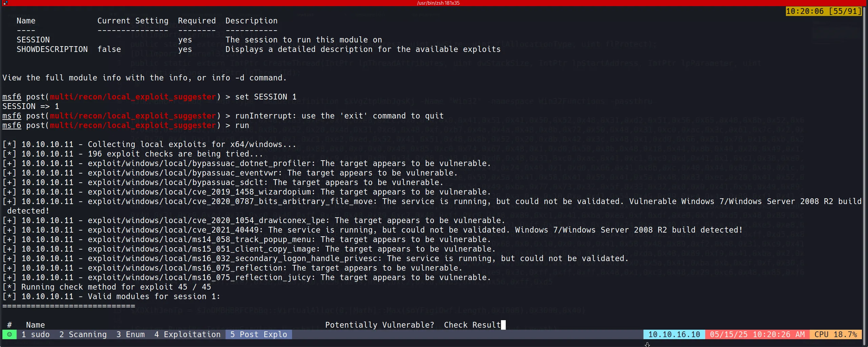Click the set SESSION 1 command text
The height and width of the screenshot is (347, 868).
coord(266,97)
